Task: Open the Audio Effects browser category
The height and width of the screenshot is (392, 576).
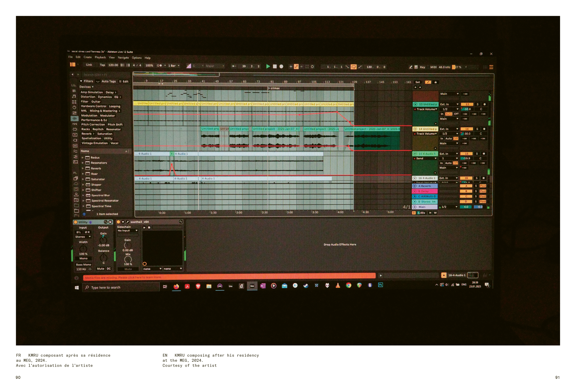Action: 74,118
